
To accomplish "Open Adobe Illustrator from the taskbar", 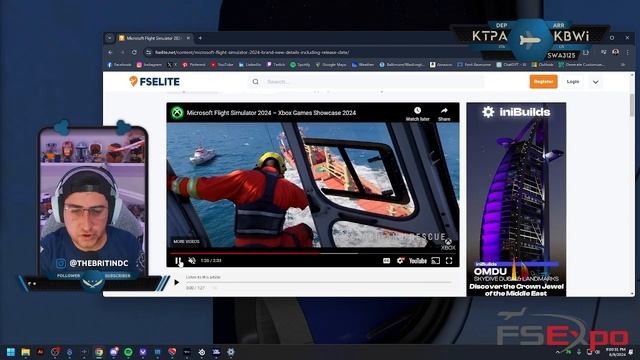I will [x=40, y=352].
